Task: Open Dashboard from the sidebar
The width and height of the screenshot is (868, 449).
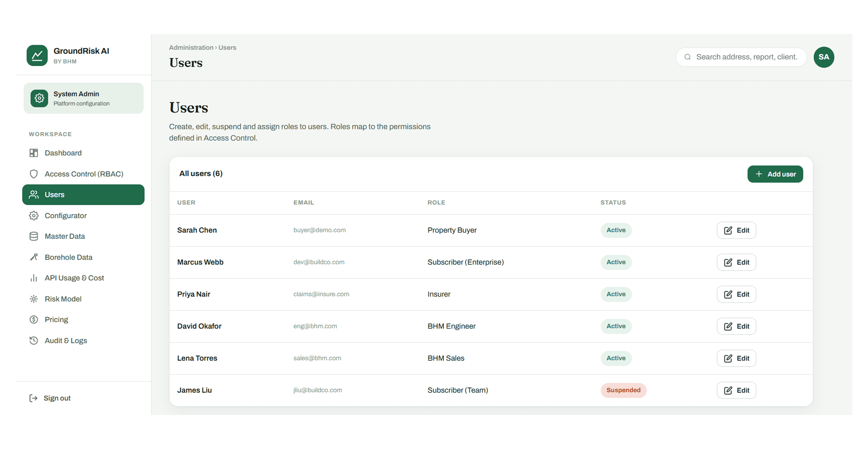Action: (83, 153)
